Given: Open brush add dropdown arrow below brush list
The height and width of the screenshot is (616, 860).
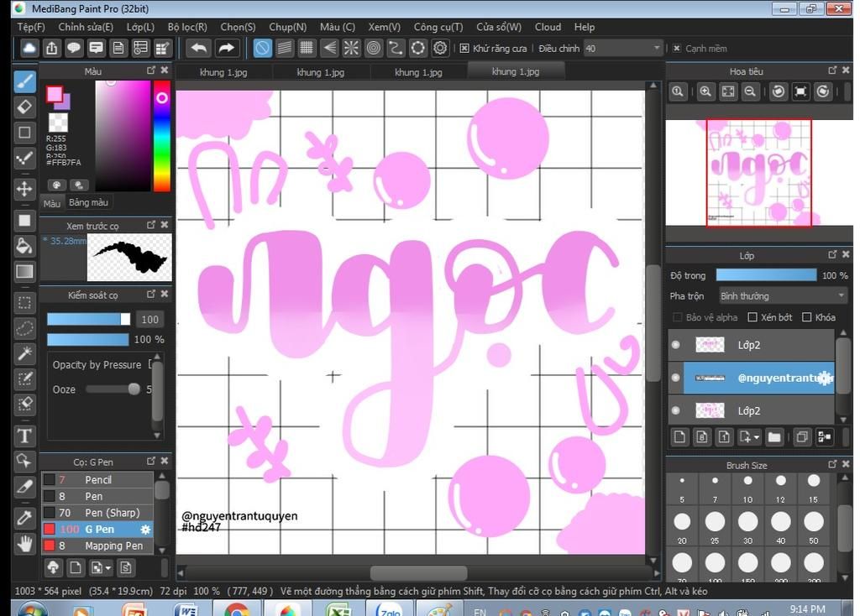Looking at the screenshot, I should coord(108,568).
